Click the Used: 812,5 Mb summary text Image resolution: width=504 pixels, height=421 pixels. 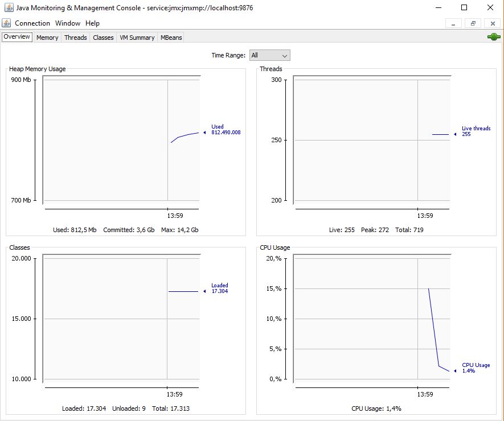[x=75, y=230]
